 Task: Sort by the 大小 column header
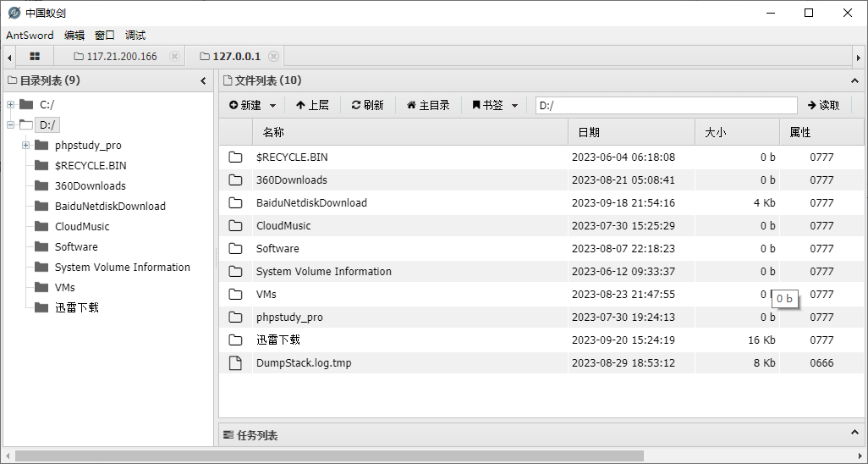[x=738, y=132]
